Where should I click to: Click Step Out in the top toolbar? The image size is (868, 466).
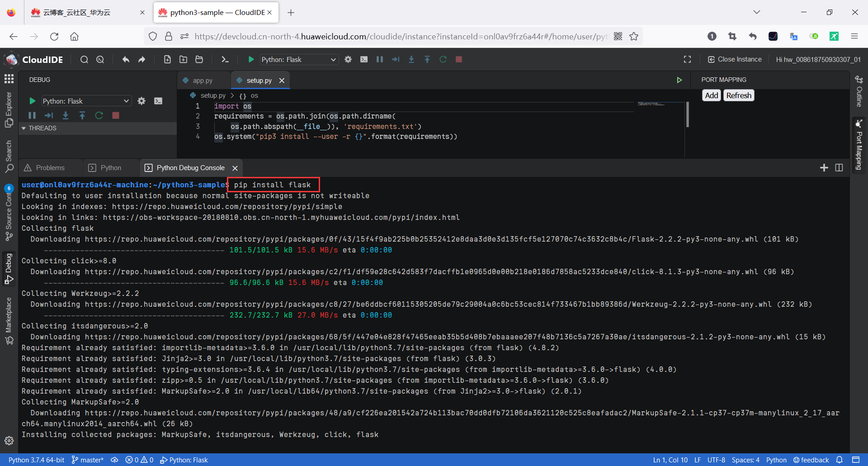click(427, 59)
